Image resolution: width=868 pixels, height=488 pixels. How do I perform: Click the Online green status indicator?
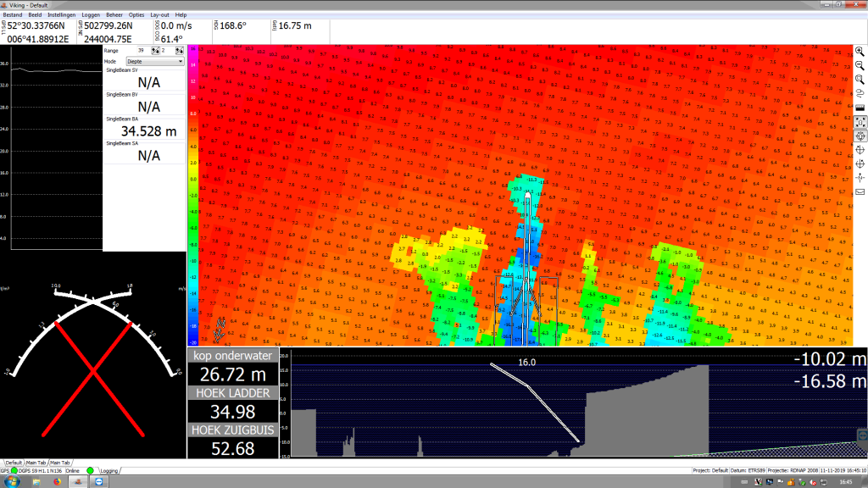point(90,471)
